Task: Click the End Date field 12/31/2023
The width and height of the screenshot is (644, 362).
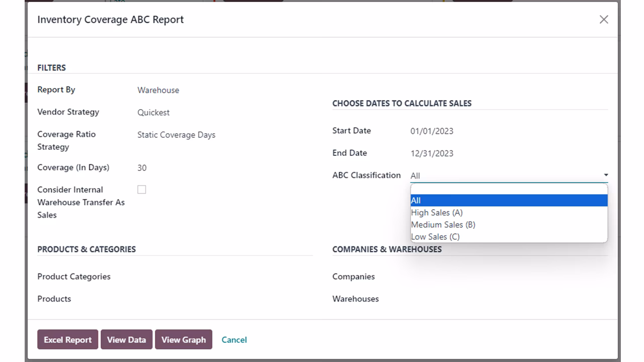Action: pos(509,153)
